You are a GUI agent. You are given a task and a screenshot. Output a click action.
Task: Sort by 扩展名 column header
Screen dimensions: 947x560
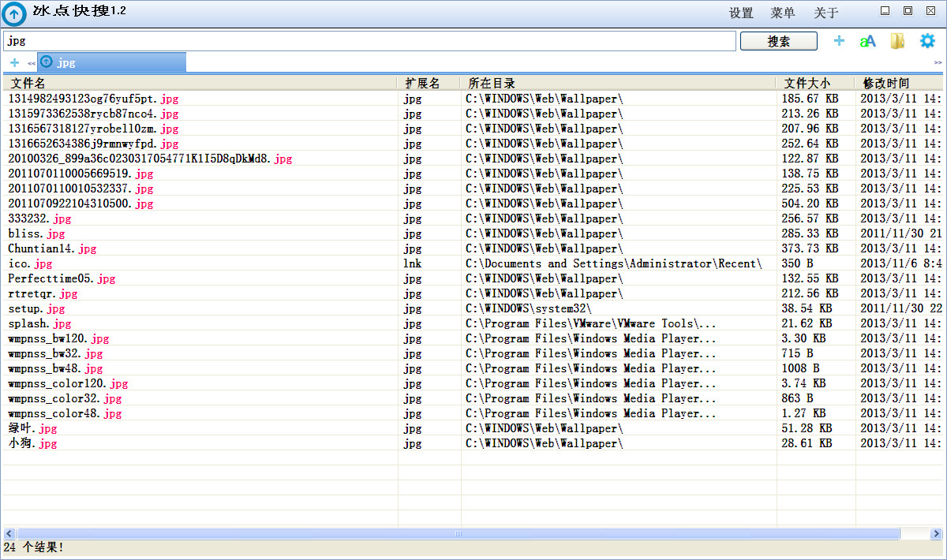click(x=429, y=83)
